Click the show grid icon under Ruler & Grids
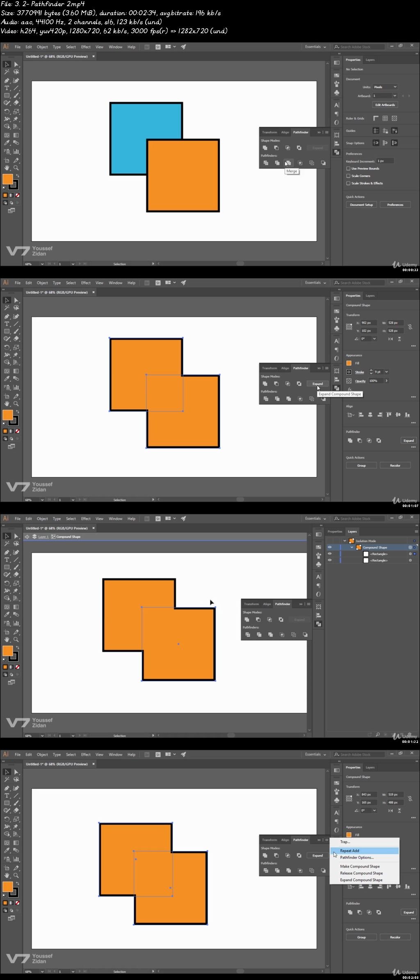The height and width of the screenshot is (980, 420). tap(385, 118)
